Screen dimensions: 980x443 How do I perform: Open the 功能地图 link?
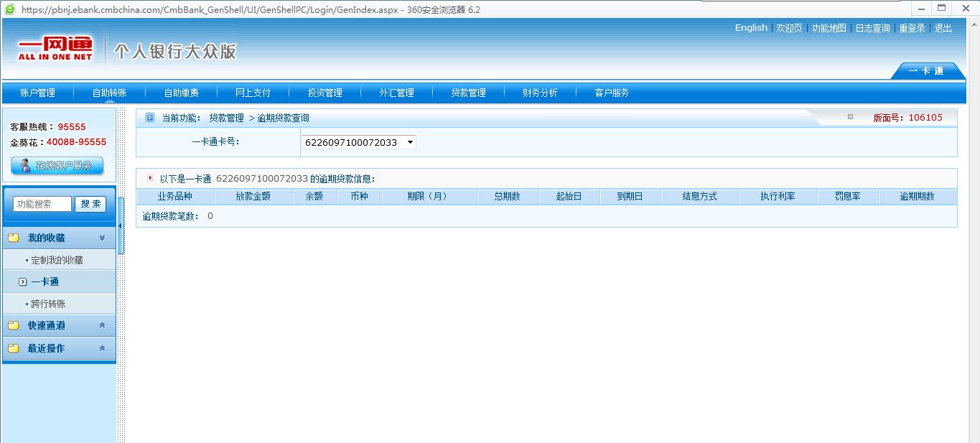pos(829,28)
